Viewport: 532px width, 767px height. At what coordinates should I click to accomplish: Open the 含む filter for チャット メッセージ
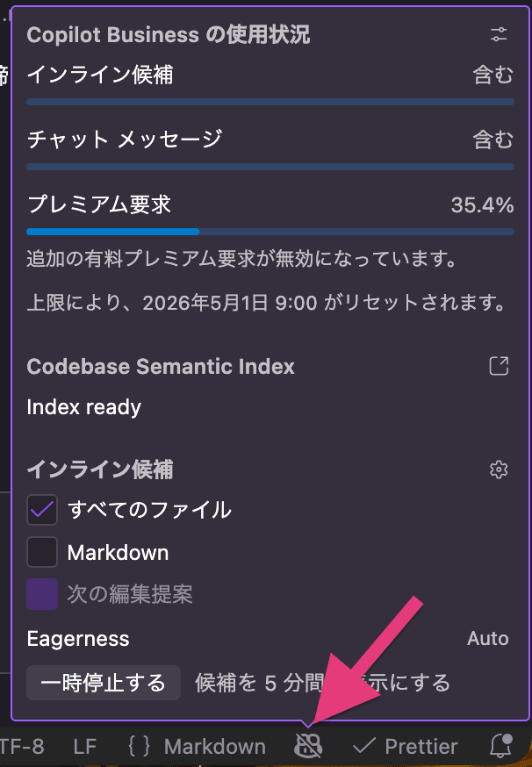(x=492, y=140)
